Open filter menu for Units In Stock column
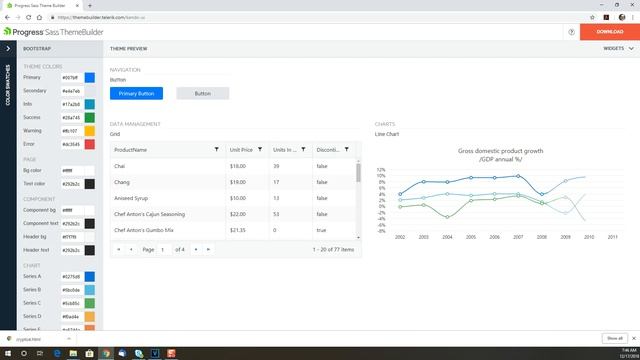Image resolution: width=640 pixels, height=360 pixels. (303, 149)
